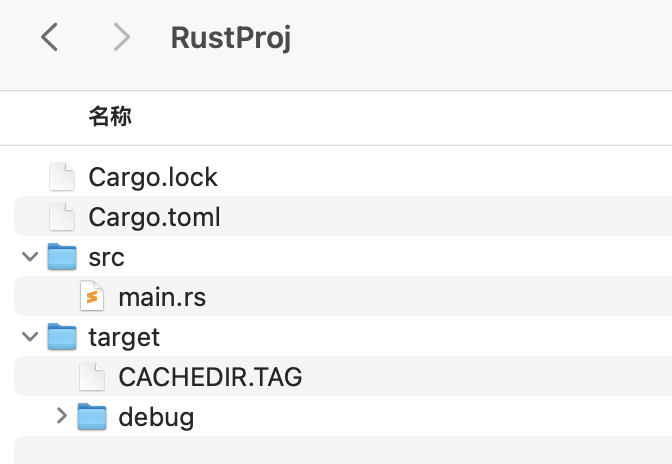Click the empty row below debug
The height and width of the screenshot is (464, 672).
point(343,450)
